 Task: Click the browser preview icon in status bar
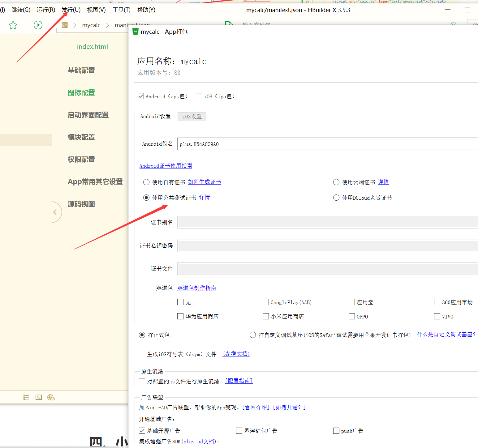pos(51,397)
